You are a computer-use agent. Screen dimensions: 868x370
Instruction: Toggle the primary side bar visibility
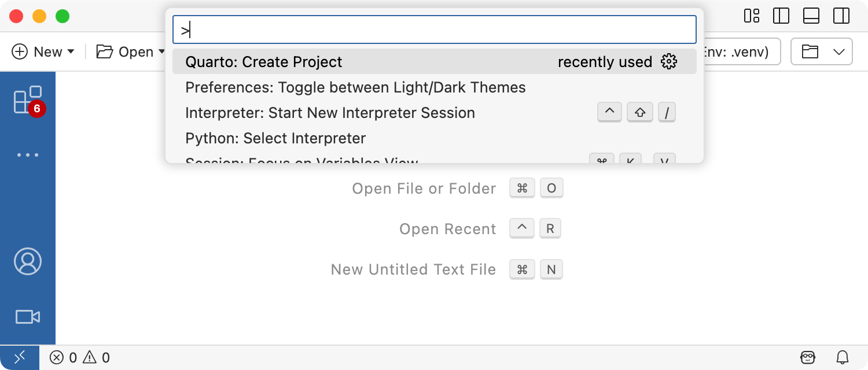pos(781,16)
